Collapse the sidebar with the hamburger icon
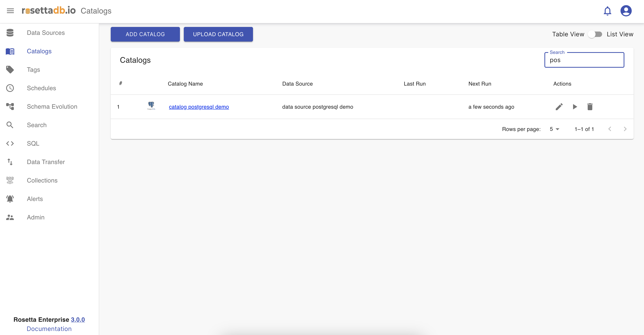Screen dimensions: 644x335 [x=10, y=11]
